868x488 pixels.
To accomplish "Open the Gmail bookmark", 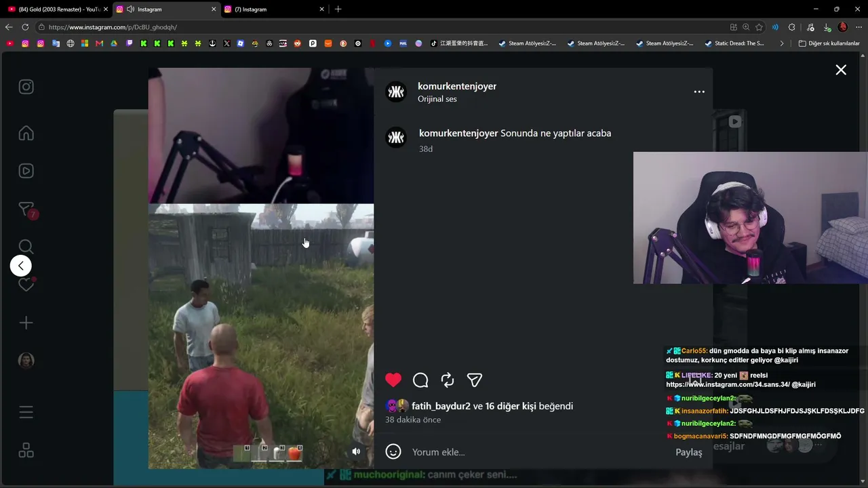I will (100, 43).
